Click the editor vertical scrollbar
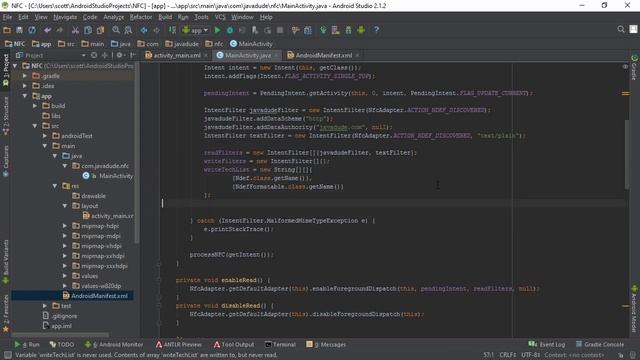Screen dimensions: 640x360 point(627,155)
